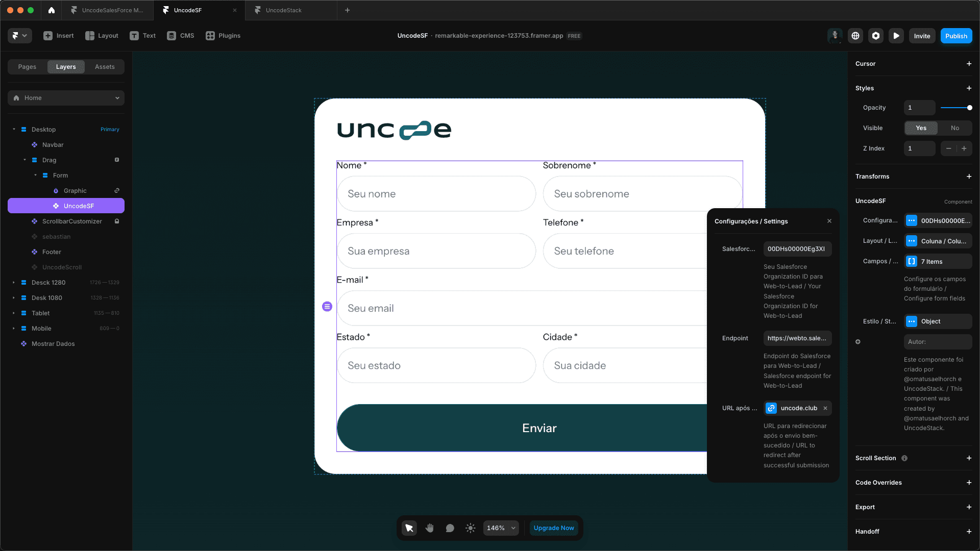
Task: Click the Graphic layer link icon
Action: coord(117,191)
